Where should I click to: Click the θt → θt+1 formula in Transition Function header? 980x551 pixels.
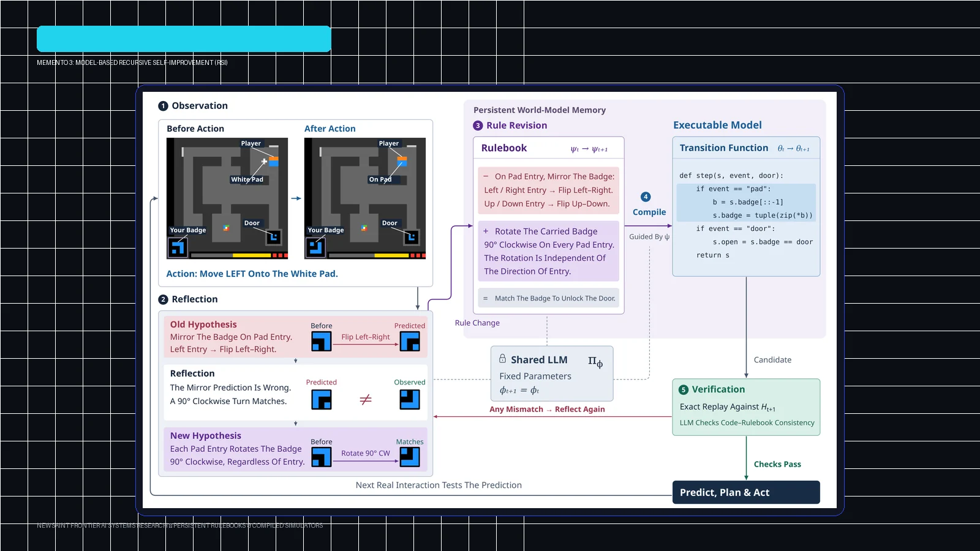(x=794, y=148)
